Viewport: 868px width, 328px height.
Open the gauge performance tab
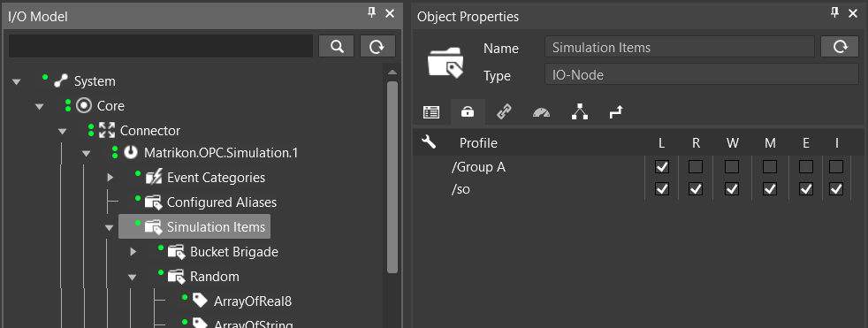click(541, 112)
